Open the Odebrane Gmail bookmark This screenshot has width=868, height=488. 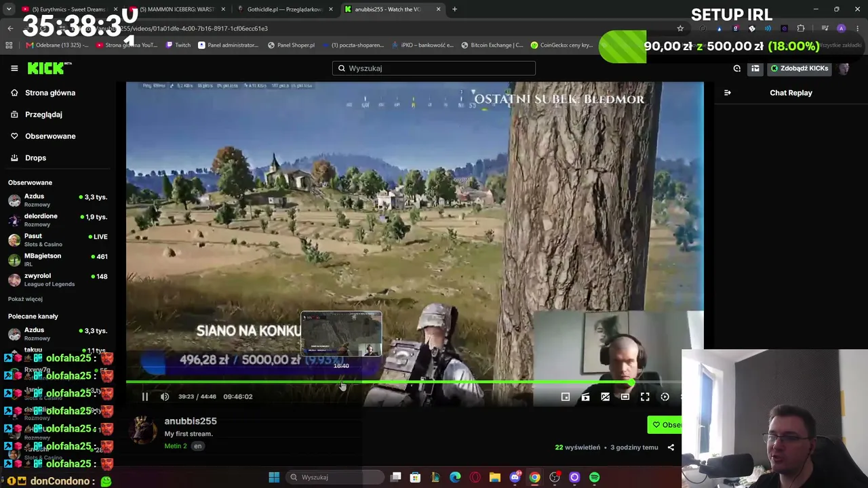click(x=57, y=45)
